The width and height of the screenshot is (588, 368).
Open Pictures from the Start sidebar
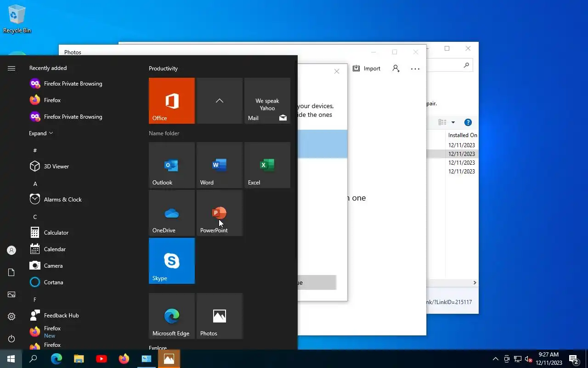tap(11, 294)
